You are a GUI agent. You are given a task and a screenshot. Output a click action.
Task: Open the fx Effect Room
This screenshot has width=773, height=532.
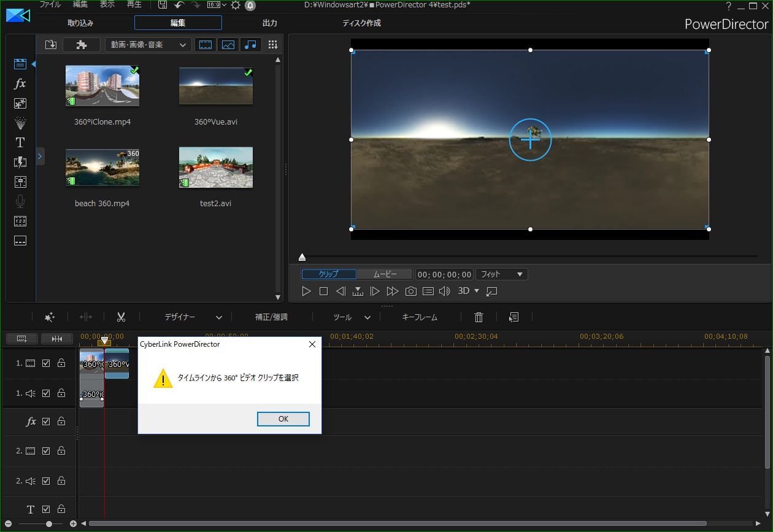(x=20, y=83)
